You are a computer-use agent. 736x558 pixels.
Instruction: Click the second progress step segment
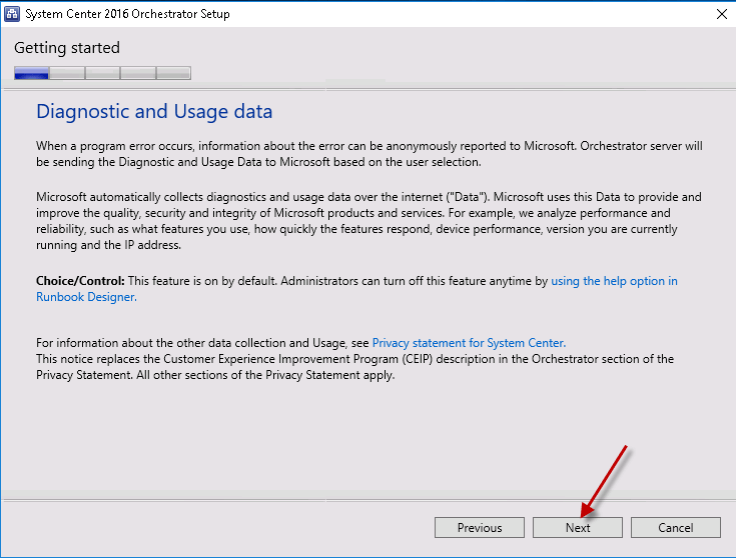pyautogui.click(x=67, y=72)
